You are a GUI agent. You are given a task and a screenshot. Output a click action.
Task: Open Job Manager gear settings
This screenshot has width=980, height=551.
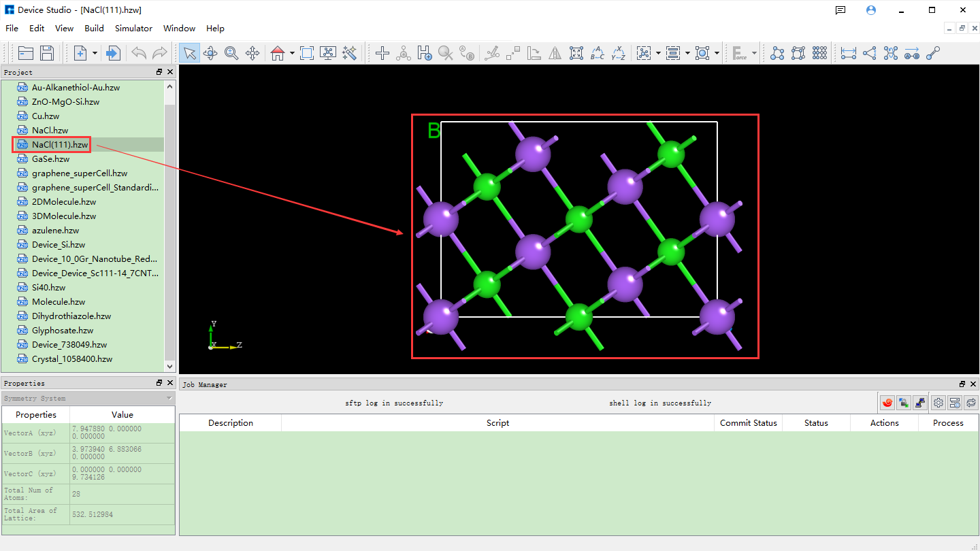(x=938, y=403)
